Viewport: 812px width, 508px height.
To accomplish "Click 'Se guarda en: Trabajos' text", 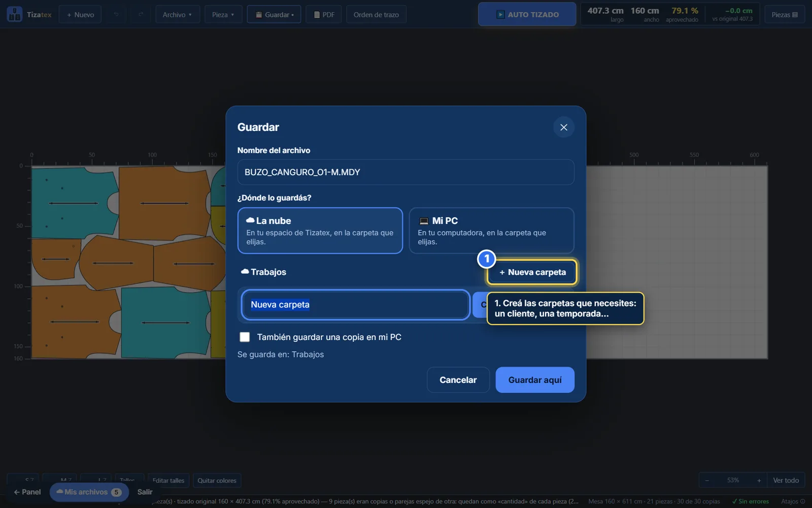I will click(x=281, y=355).
